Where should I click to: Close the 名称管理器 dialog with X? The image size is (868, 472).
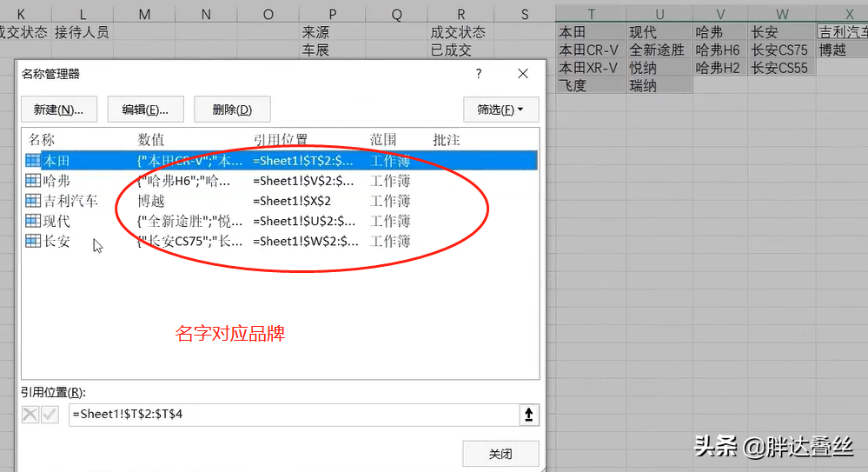point(522,74)
